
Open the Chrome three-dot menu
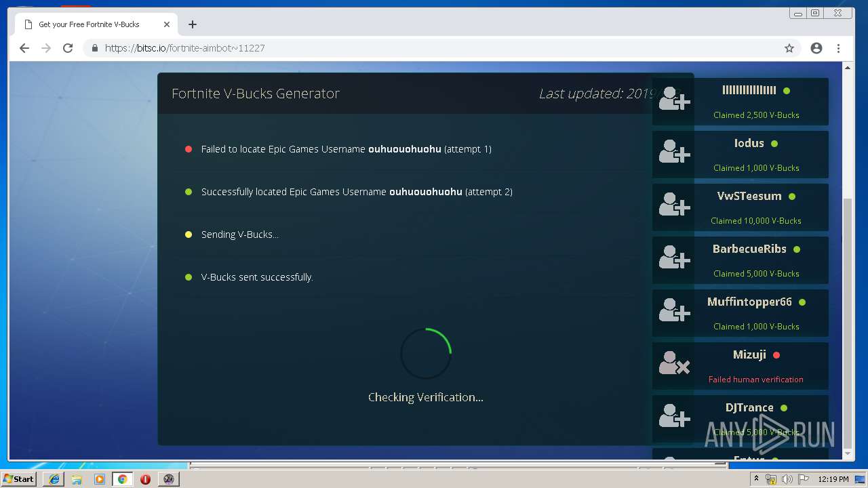click(x=839, y=48)
